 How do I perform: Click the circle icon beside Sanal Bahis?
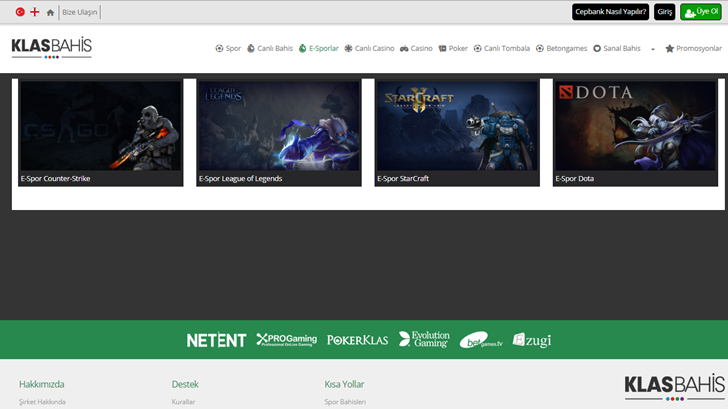click(597, 48)
